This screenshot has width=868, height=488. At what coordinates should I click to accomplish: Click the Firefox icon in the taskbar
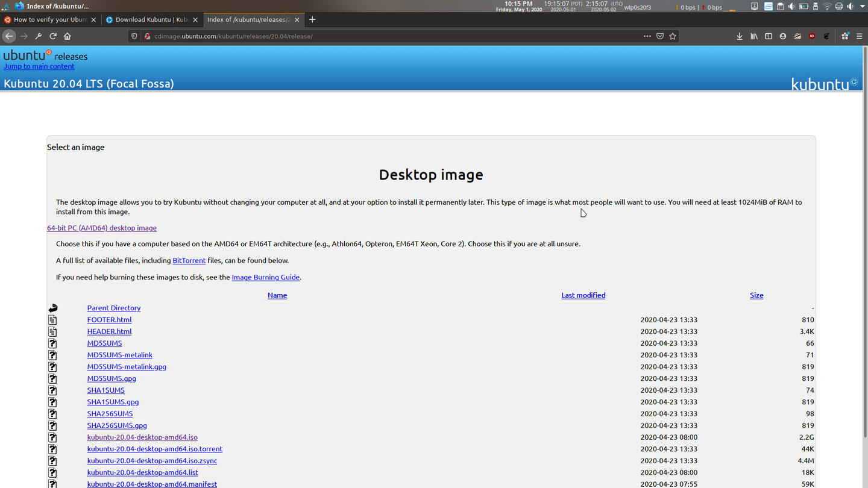pyautogui.click(x=19, y=6)
